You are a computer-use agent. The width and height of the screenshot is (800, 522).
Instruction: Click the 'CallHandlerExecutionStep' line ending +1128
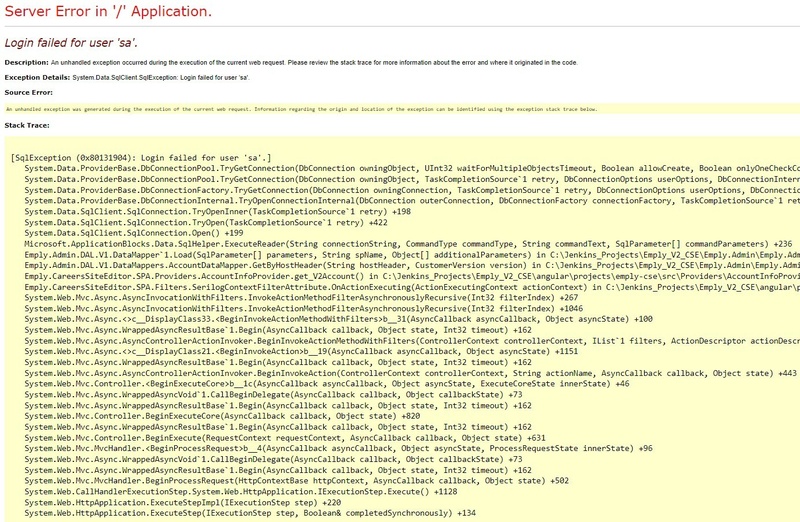click(x=240, y=491)
